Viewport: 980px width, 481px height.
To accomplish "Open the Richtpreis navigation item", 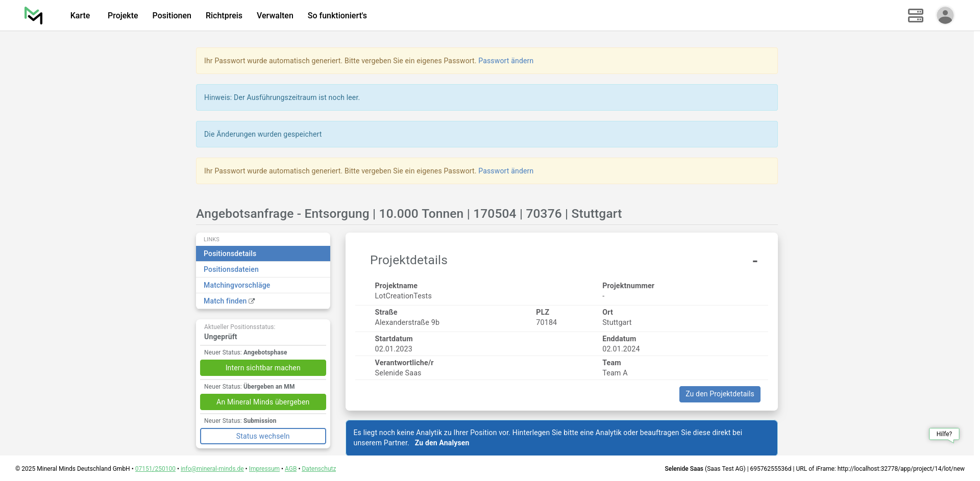I will [x=224, y=15].
